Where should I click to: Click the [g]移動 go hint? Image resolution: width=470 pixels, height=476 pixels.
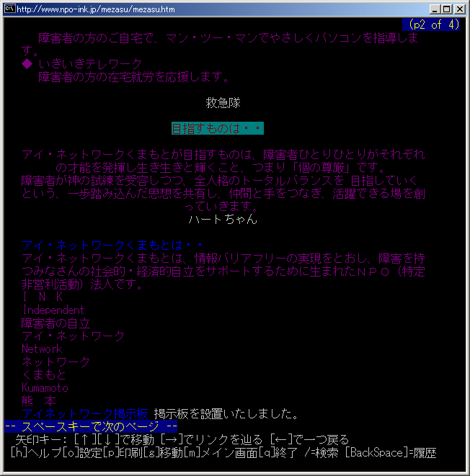(x=164, y=453)
